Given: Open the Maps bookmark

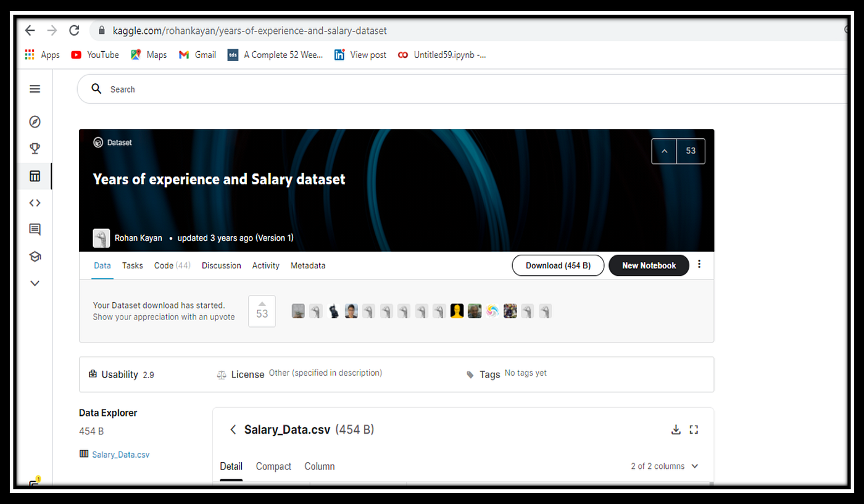Looking at the screenshot, I should tap(149, 55).
